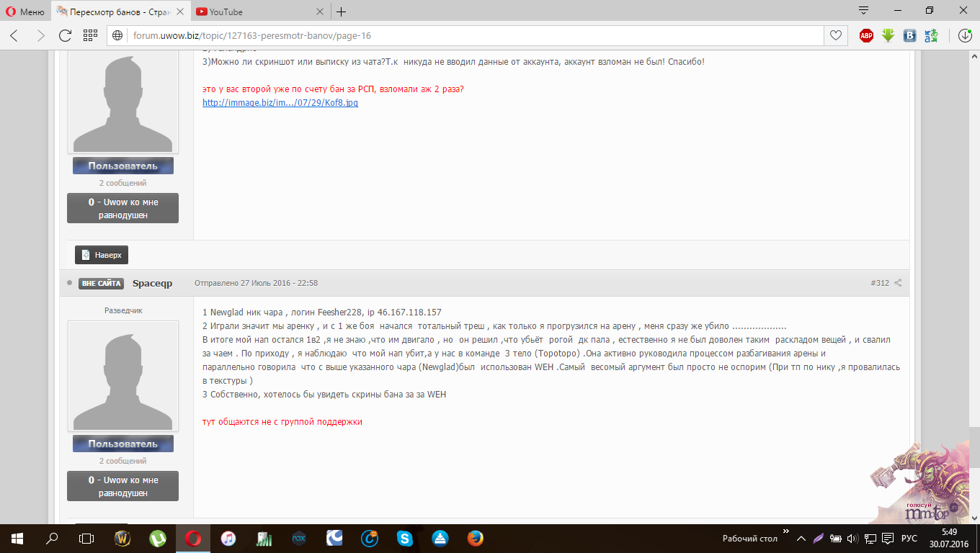Open the Opera Меню button
This screenshot has width=980, height=553.
tap(24, 12)
